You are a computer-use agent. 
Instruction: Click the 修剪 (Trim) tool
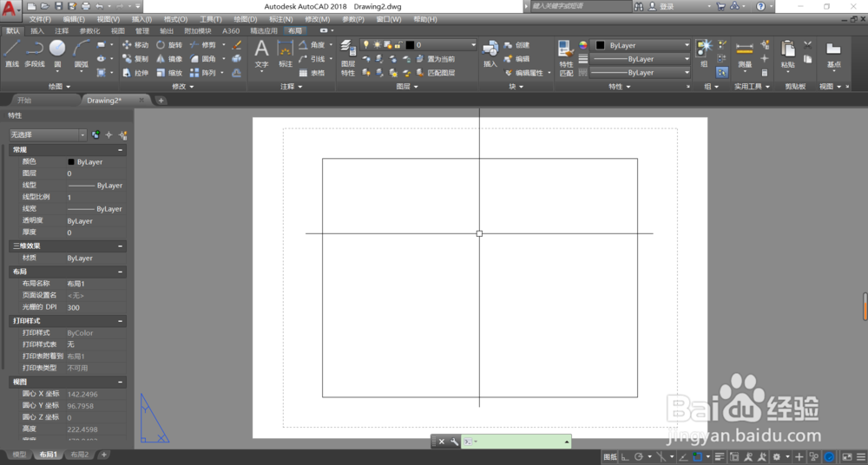(202, 45)
